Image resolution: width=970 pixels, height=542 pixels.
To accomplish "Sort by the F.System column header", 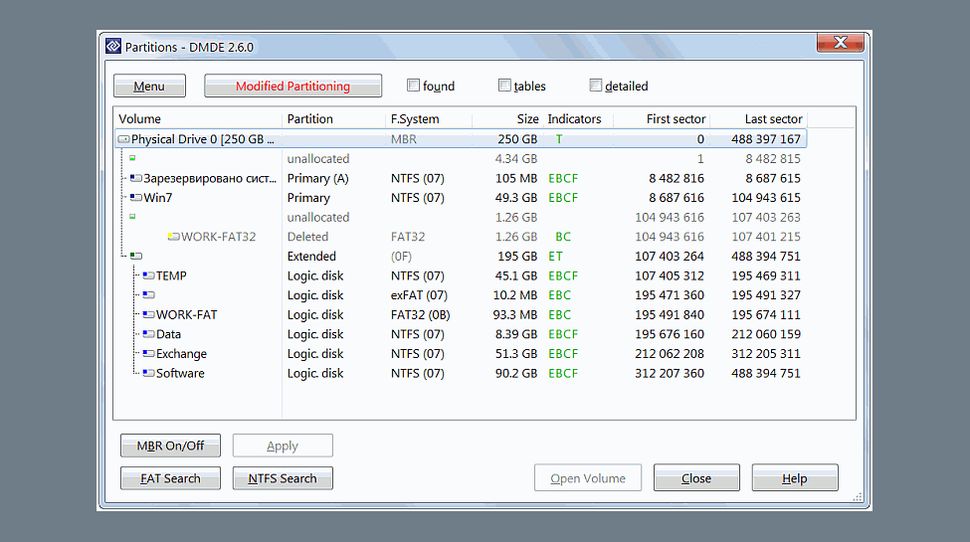I will coord(429,119).
